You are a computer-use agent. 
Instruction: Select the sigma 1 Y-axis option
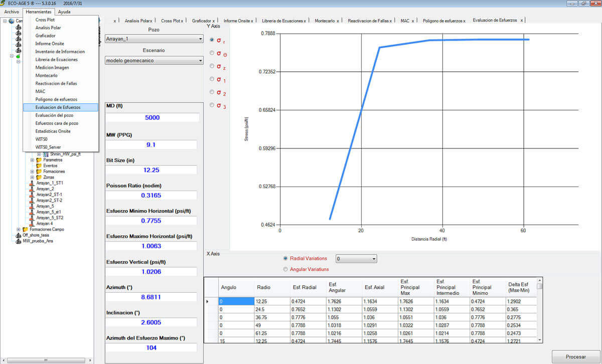(x=212, y=79)
